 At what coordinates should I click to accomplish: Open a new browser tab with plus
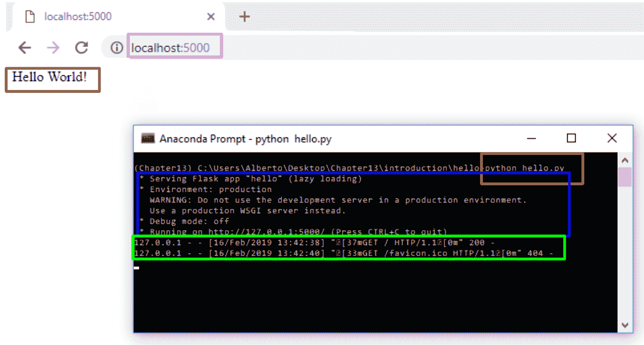pos(244,17)
